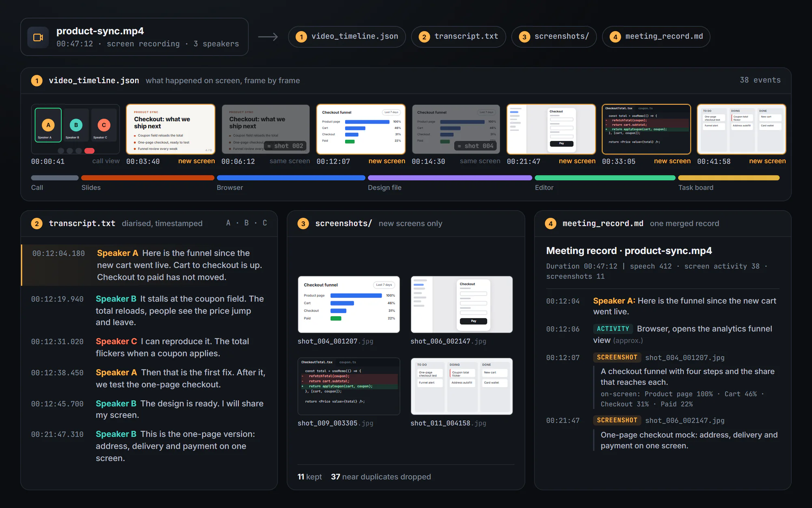Click the video camera icon beside product-sync.mp4

[x=38, y=37]
